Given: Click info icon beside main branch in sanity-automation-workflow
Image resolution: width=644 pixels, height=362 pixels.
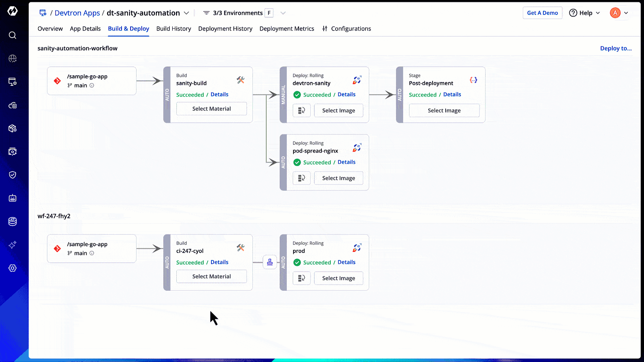Looking at the screenshot, I should click(92, 85).
